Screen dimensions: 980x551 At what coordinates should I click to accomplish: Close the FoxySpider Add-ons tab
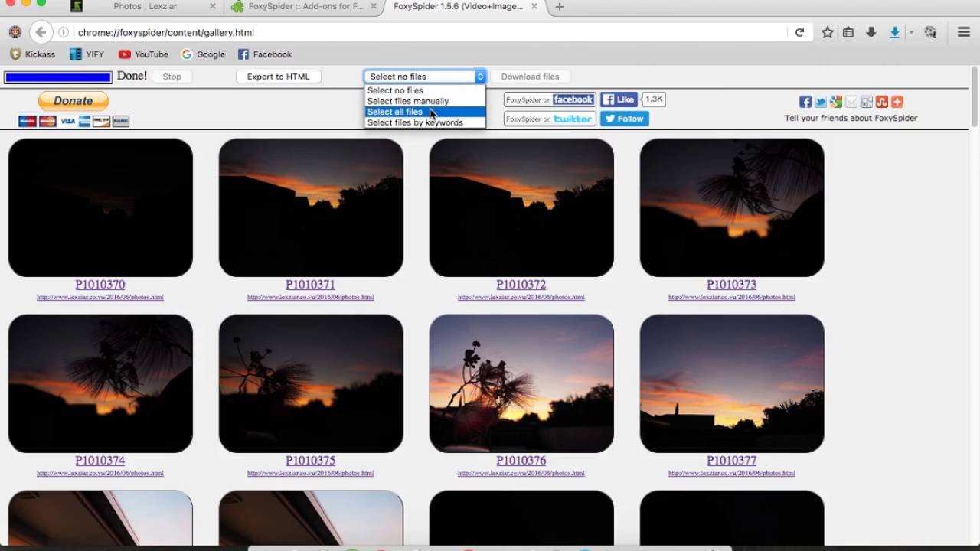373,7
